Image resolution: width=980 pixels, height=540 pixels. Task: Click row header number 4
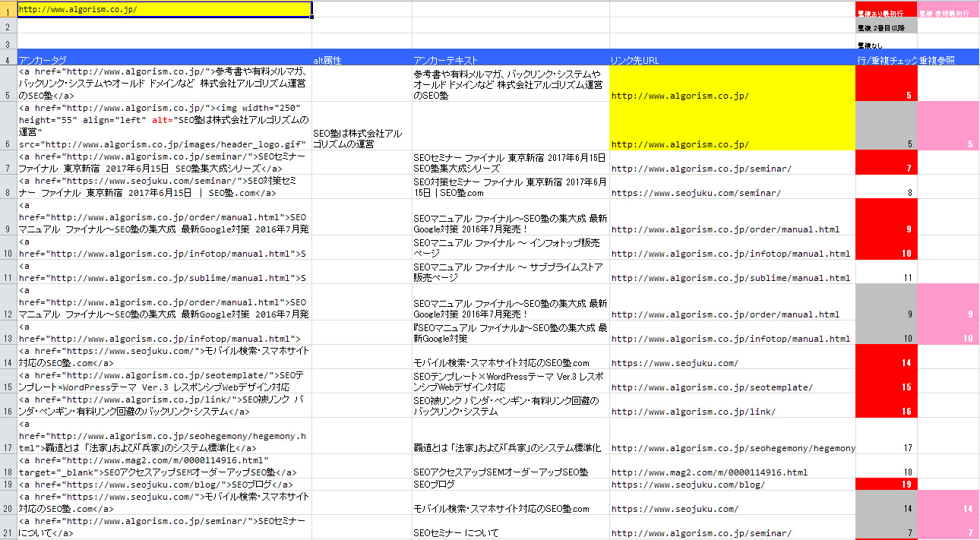tap(8, 58)
